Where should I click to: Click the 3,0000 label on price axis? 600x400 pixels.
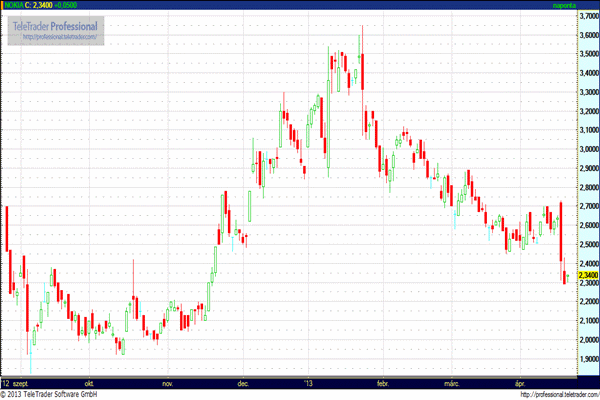point(588,149)
